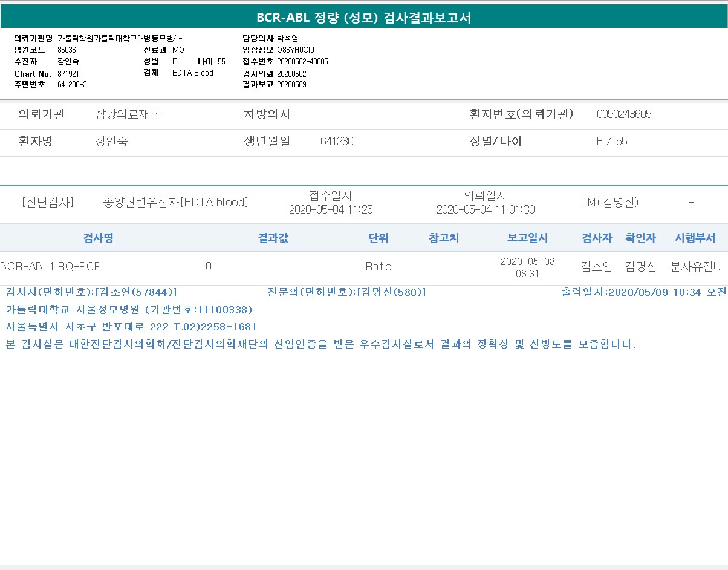
Task: Select the 보고일시 column header
Action: click(527, 238)
